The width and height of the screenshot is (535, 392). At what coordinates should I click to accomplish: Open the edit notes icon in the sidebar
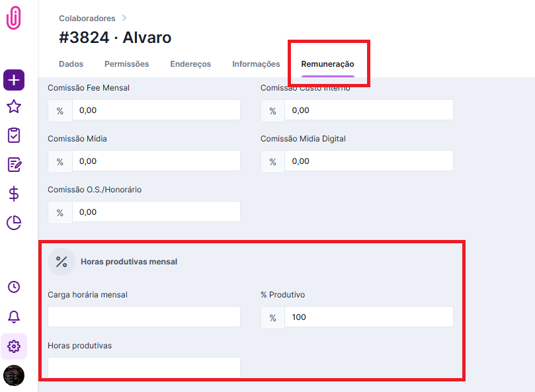pos(14,164)
